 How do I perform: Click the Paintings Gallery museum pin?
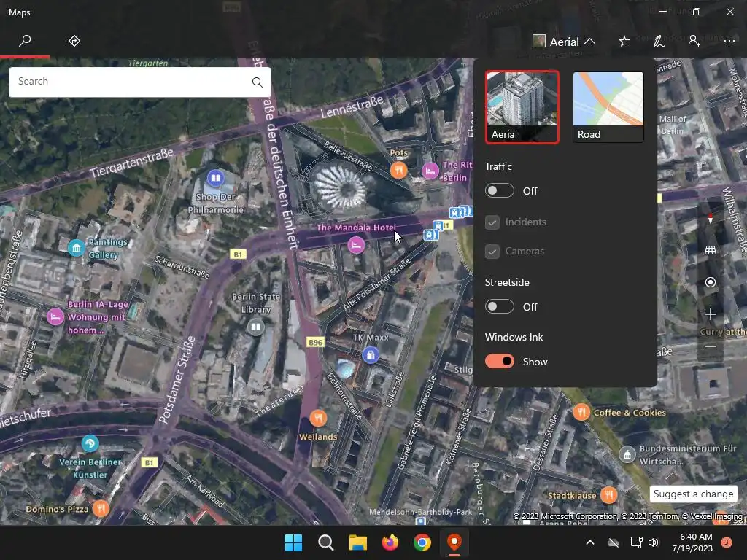point(76,248)
